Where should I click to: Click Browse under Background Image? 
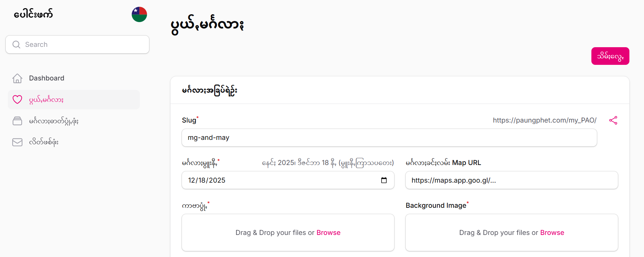[552, 233]
